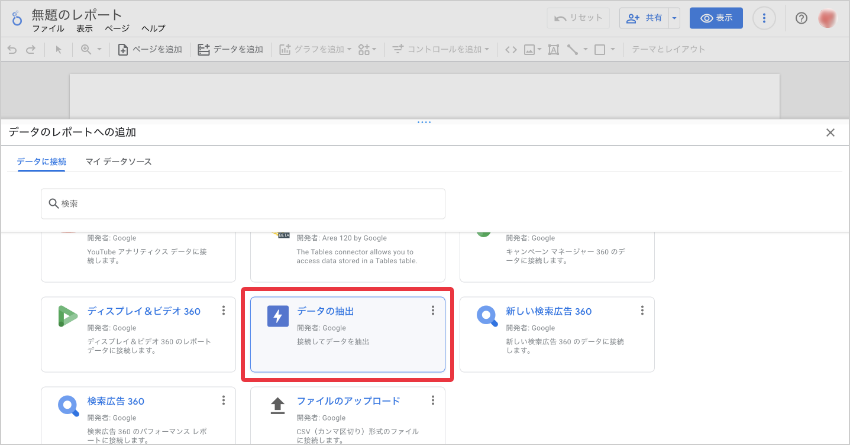Open 新しい検索広告 360 card three-dot menu
This screenshot has height=445, width=850.
click(642, 311)
